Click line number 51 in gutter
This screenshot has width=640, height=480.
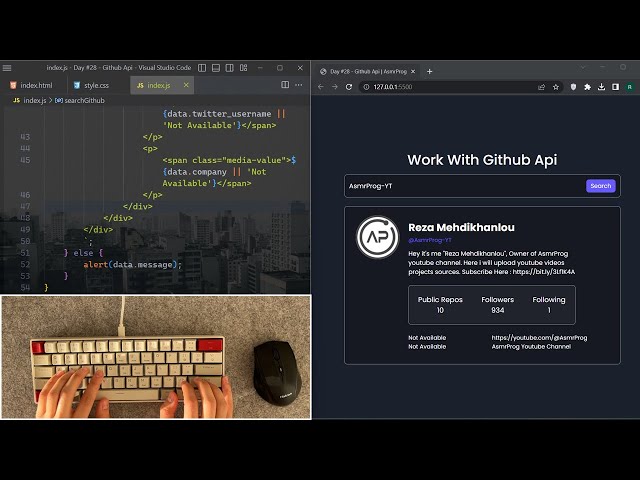coord(25,253)
